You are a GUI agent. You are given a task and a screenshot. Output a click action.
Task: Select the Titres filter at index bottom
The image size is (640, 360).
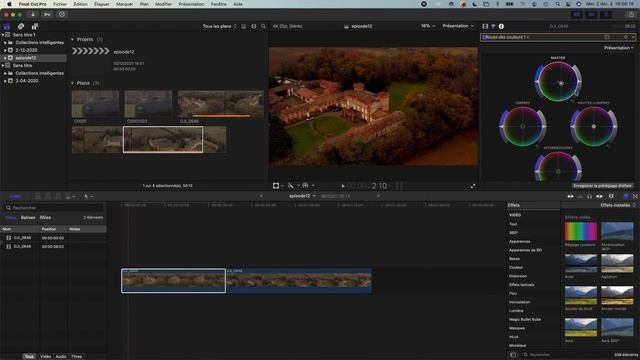click(76, 356)
